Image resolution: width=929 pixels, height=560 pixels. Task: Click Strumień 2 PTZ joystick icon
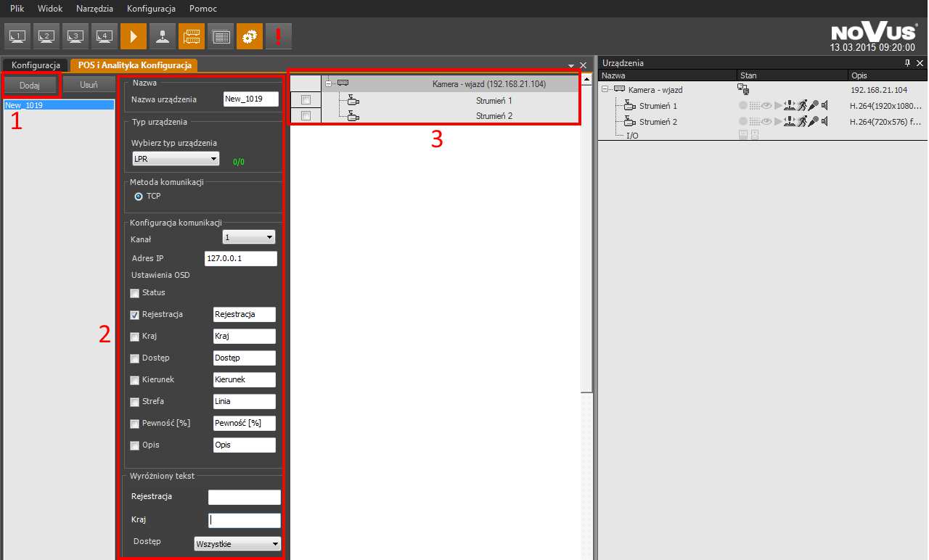[x=790, y=122]
